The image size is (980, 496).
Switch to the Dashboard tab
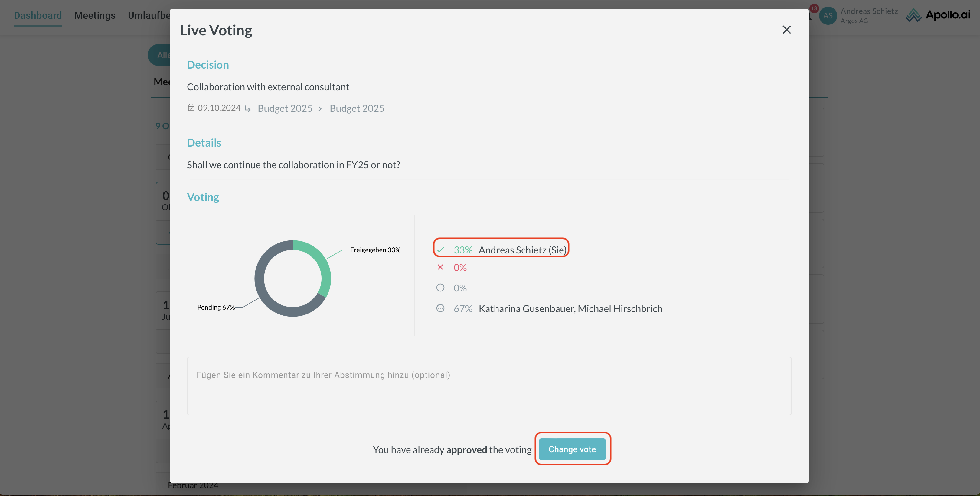38,15
